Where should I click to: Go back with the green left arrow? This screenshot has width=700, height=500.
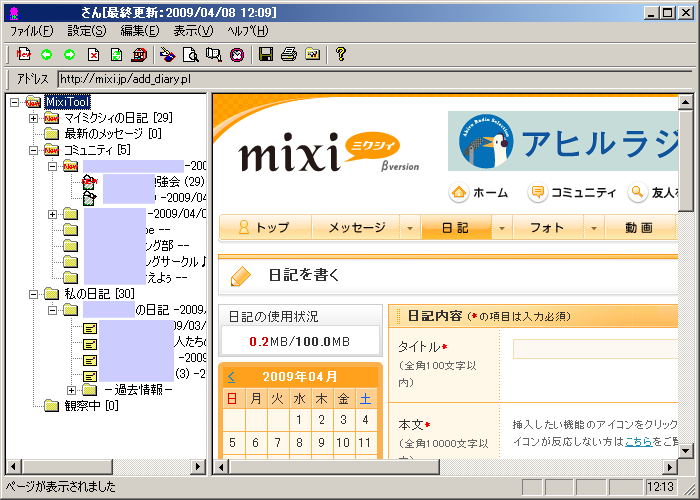[46, 54]
